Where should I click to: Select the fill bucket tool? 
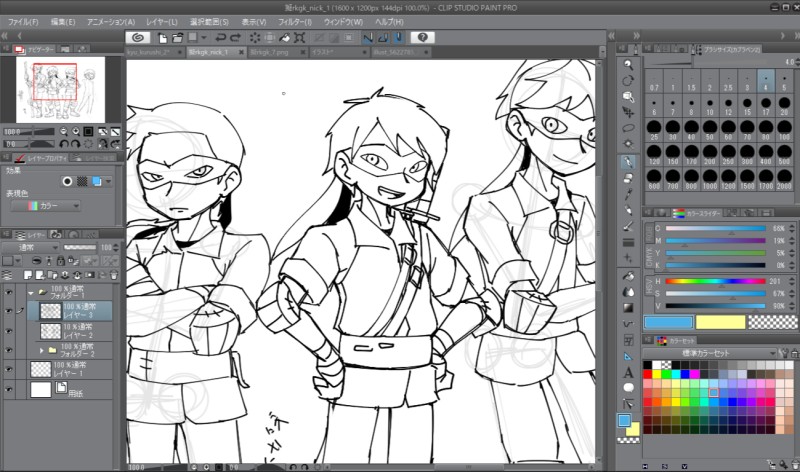[628, 276]
